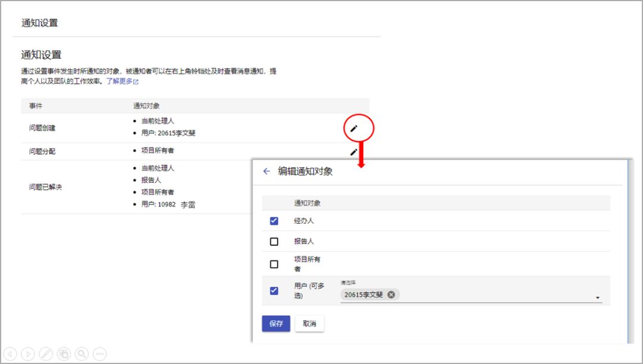Uncheck the 经办人 checkbox
Viewport: 643px width, 364px height.
274,221
